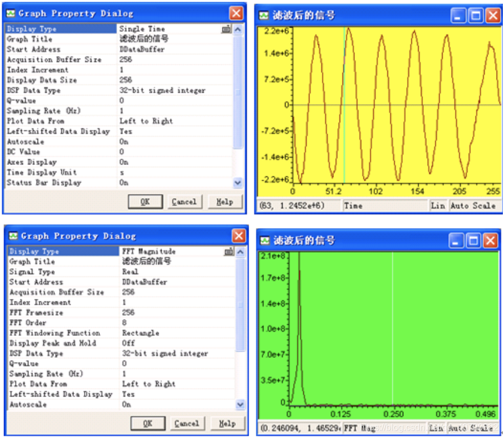
Task: Click scroll-up arrow in top property dialog
Action: (x=238, y=29)
